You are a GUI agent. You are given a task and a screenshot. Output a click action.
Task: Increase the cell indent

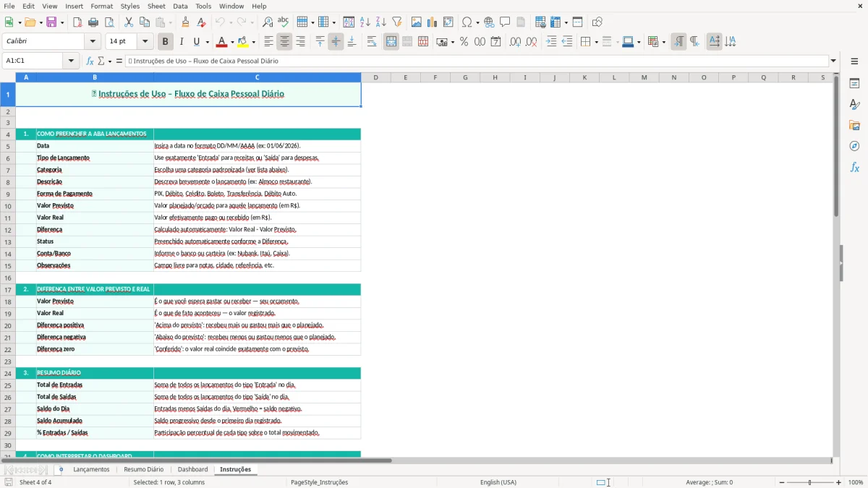tap(550, 42)
